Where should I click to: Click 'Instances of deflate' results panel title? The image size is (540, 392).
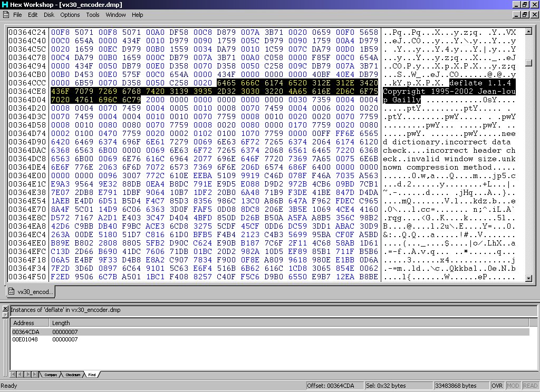click(65, 310)
